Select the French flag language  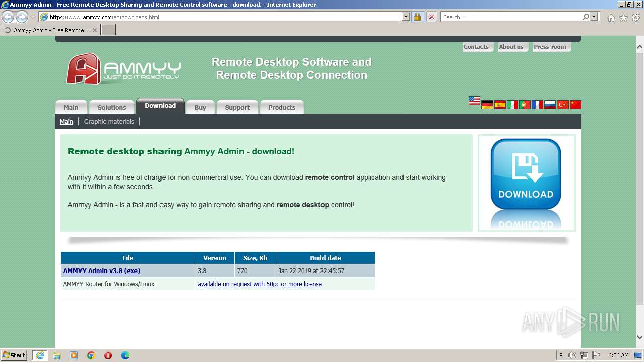[537, 105]
